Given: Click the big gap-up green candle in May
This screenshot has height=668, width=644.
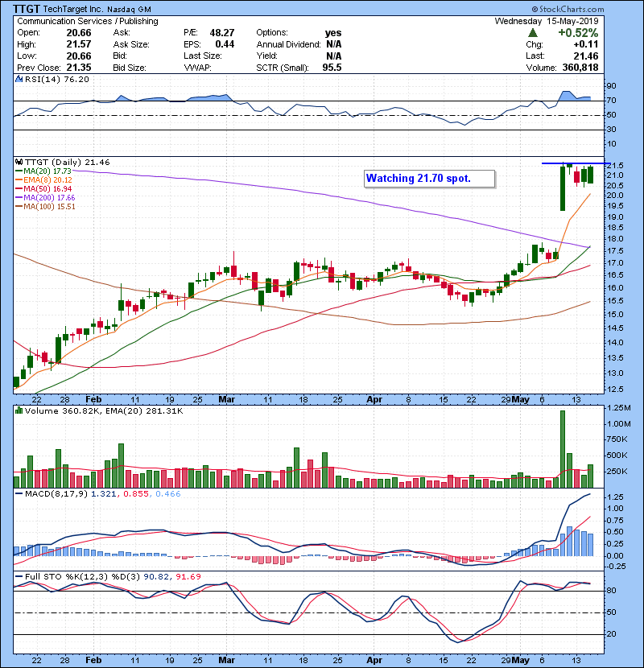Looking at the screenshot, I should [x=562, y=190].
